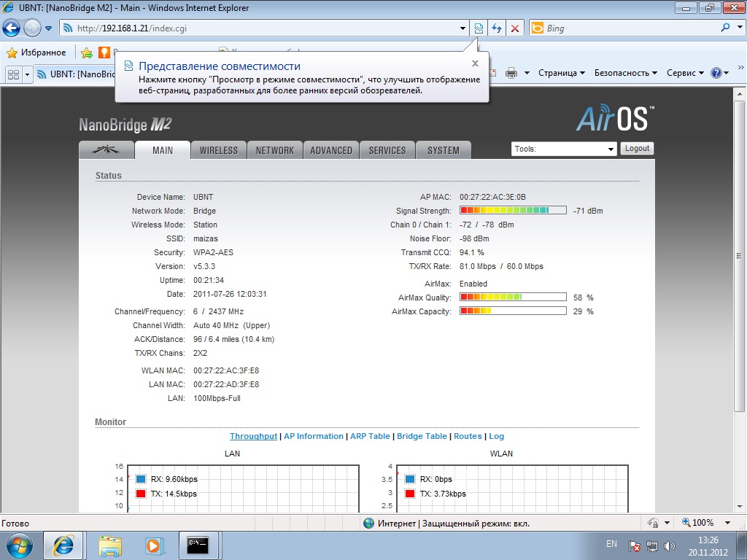Open the Страница menu
Viewport: 747px width, 560px height.
[561, 73]
